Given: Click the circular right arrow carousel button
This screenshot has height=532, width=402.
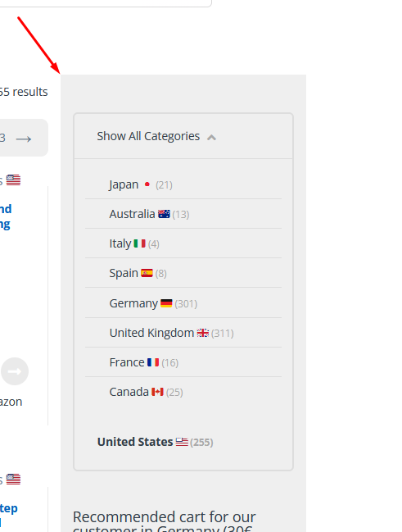Looking at the screenshot, I should point(15,371).
